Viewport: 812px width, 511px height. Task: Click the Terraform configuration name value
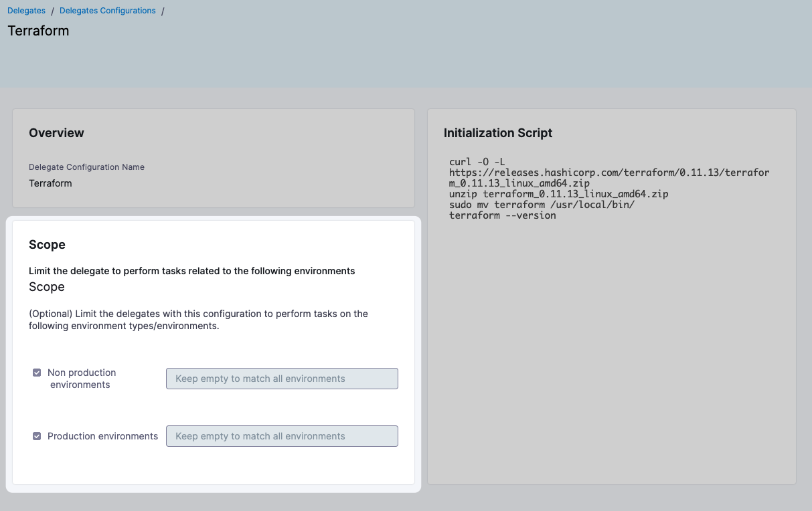coord(50,183)
